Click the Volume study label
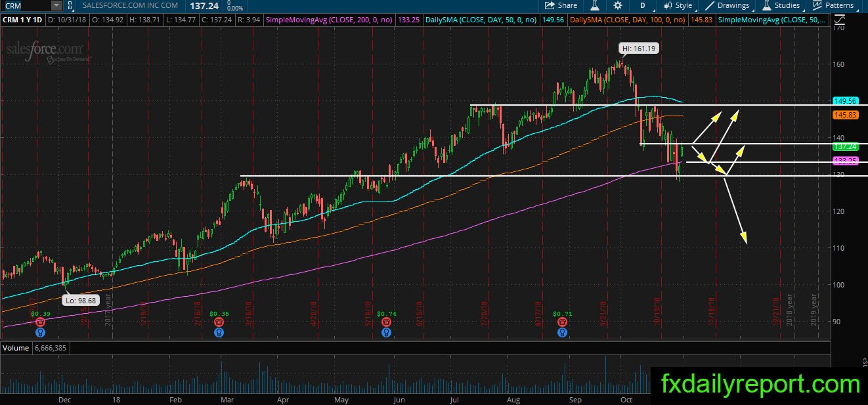The image size is (868, 405). click(x=16, y=348)
